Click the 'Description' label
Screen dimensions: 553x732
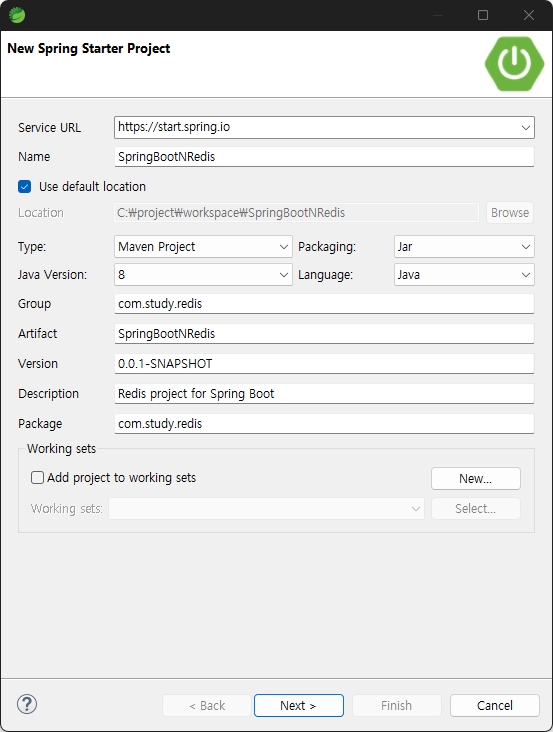pyautogui.click(x=48, y=394)
